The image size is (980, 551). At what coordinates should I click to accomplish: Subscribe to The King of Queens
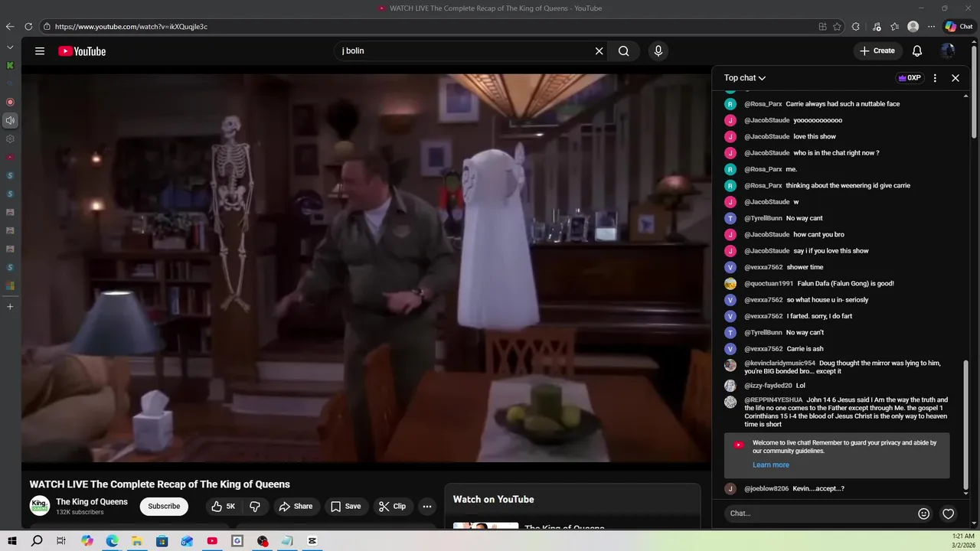pyautogui.click(x=164, y=507)
